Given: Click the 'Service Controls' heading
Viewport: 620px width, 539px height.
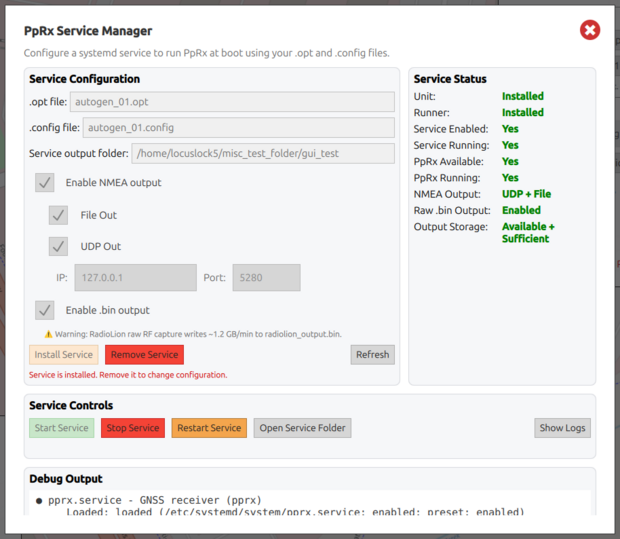Looking at the screenshot, I should click(x=71, y=405).
